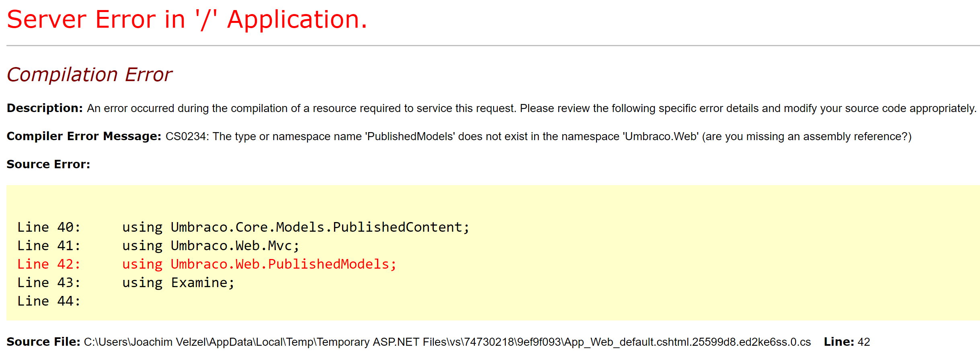This screenshot has width=980, height=359.
Task: Click the 'Server Error in '/' Application.' heading
Action: [187, 20]
